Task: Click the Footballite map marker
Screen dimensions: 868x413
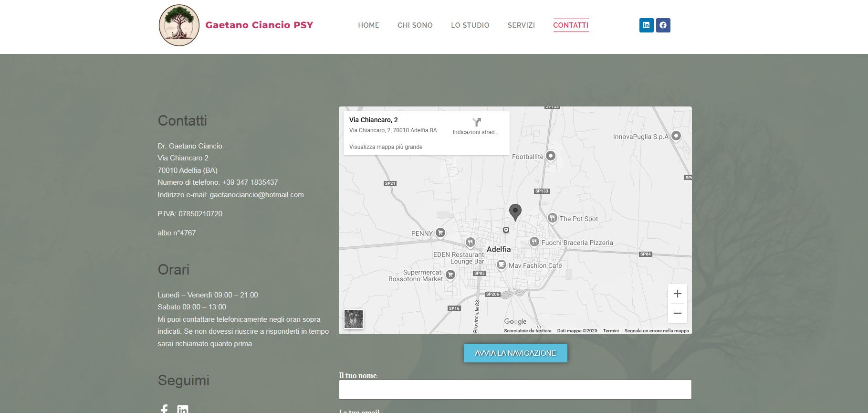Action: pos(550,156)
